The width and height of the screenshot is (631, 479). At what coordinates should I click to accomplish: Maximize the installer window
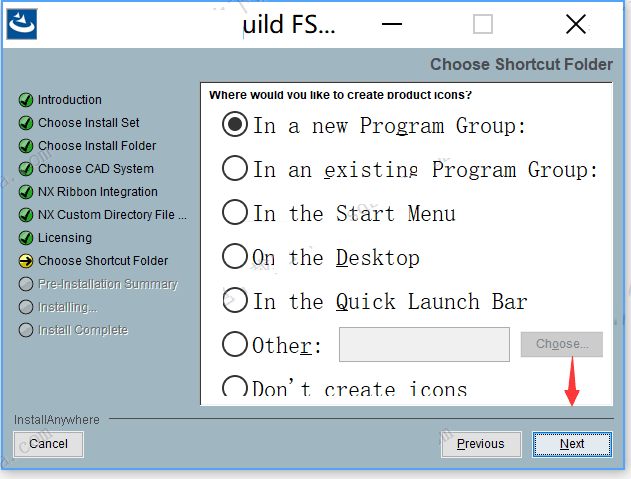483,24
